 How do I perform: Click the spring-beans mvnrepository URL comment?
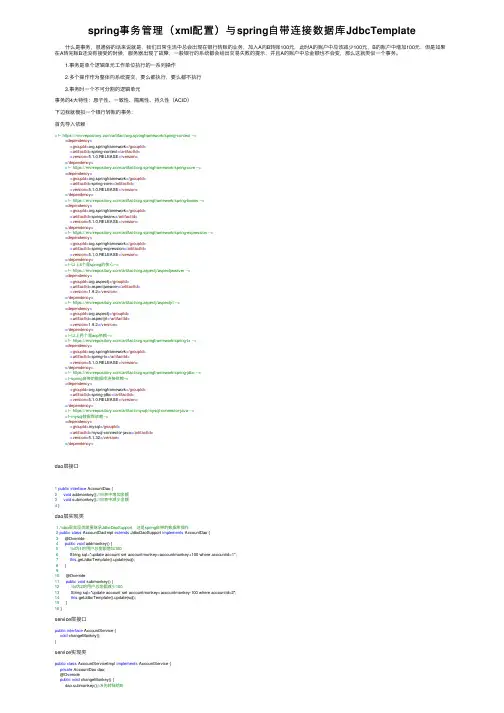134,201
